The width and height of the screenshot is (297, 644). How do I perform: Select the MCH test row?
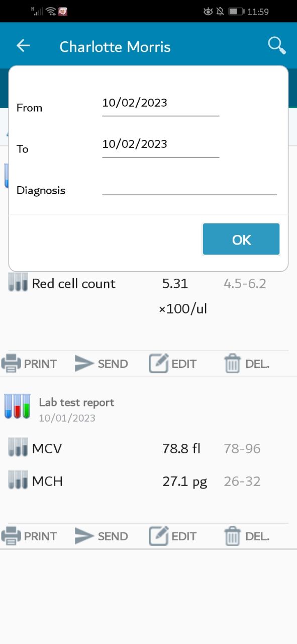click(x=148, y=481)
